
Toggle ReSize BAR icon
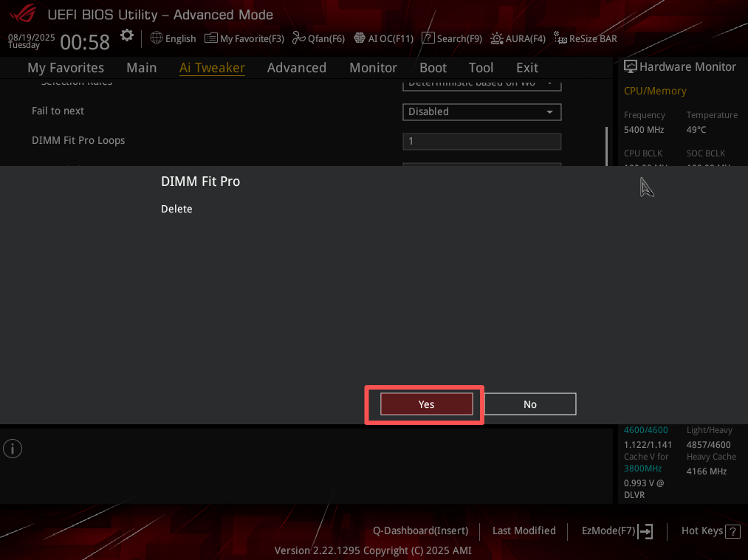click(560, 38)
